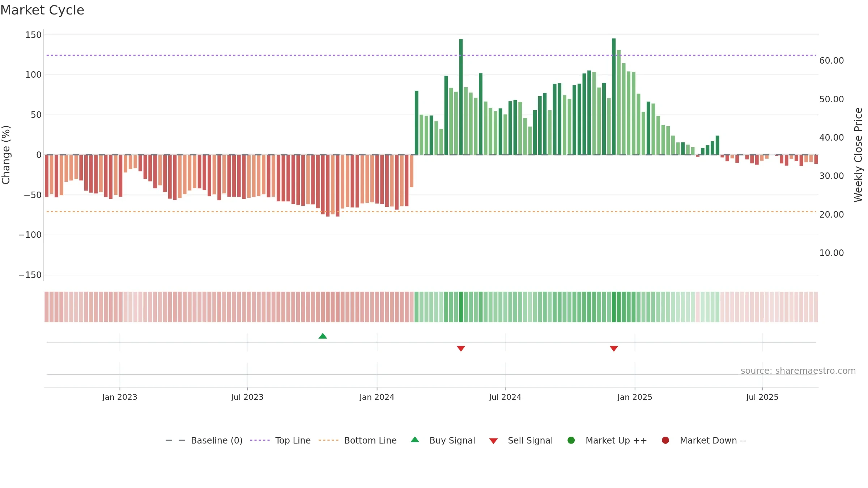Click the Jul 2025 axis label
Viewport: 868px width, 488px height.
[762, 397]
